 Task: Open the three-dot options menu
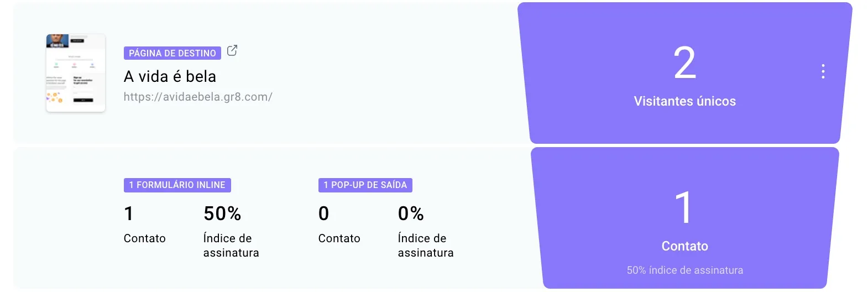pos(823,71)
